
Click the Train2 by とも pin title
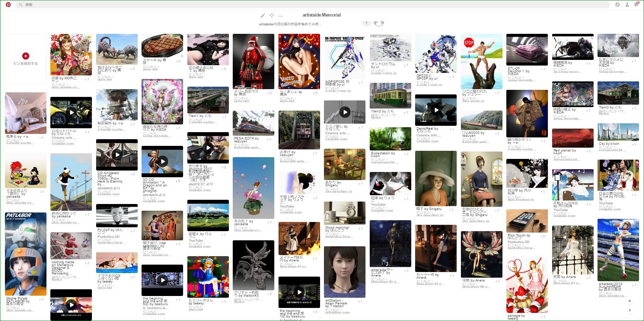click(382, 111)
